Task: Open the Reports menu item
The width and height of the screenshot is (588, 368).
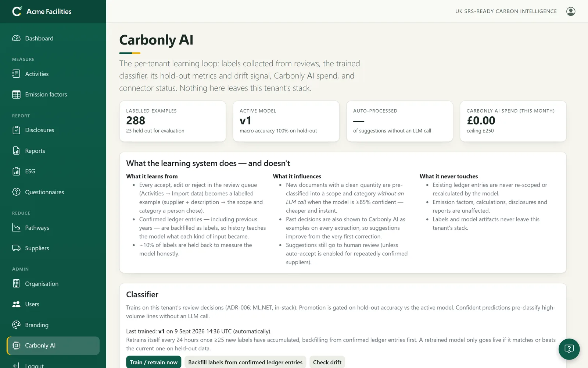Action: coord(53,151)
